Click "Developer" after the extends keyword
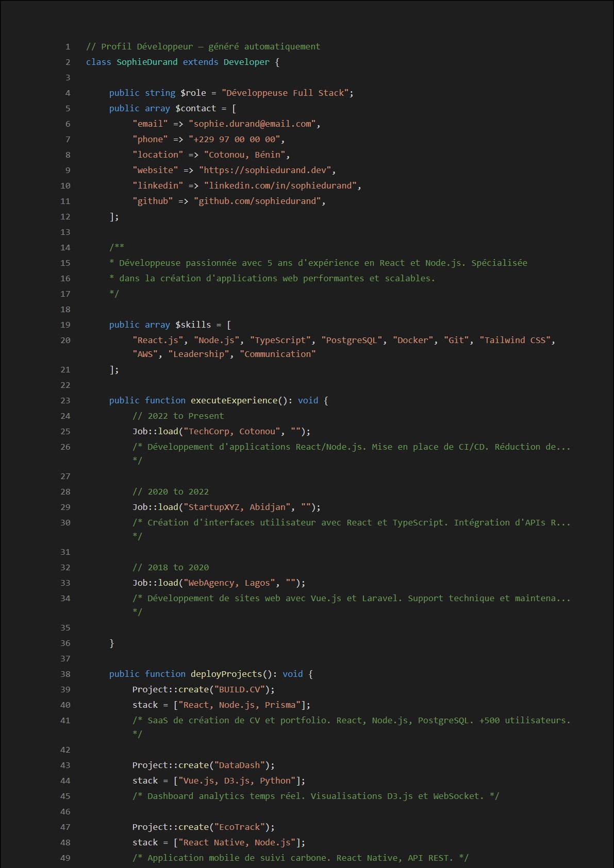Viewport: 614px width, 868px height. [x=246, y=62]
